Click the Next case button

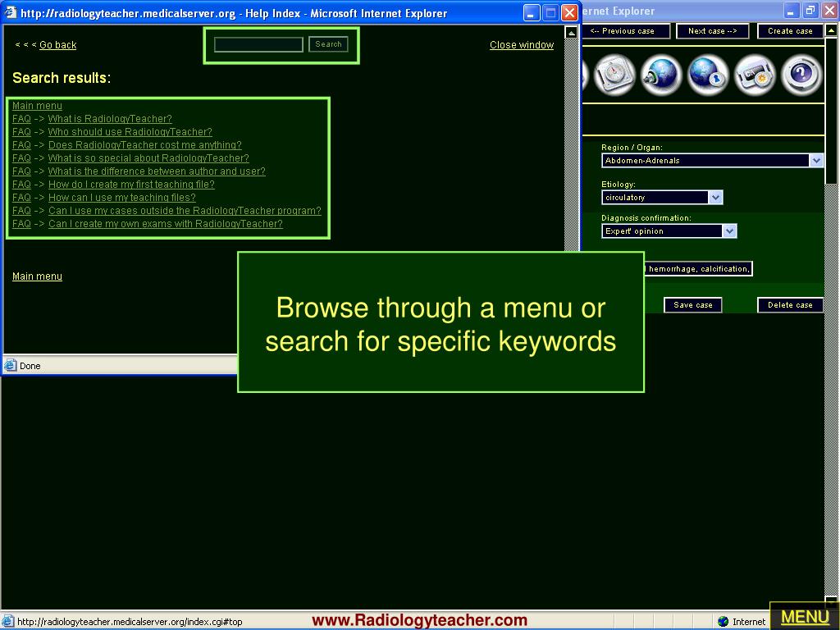712,31
